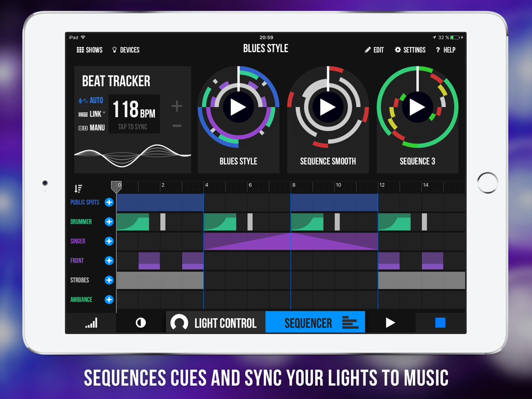532x399 pixels.
Task: Play the Sequence Smooth sequence
Action: [x=328, y=107]
